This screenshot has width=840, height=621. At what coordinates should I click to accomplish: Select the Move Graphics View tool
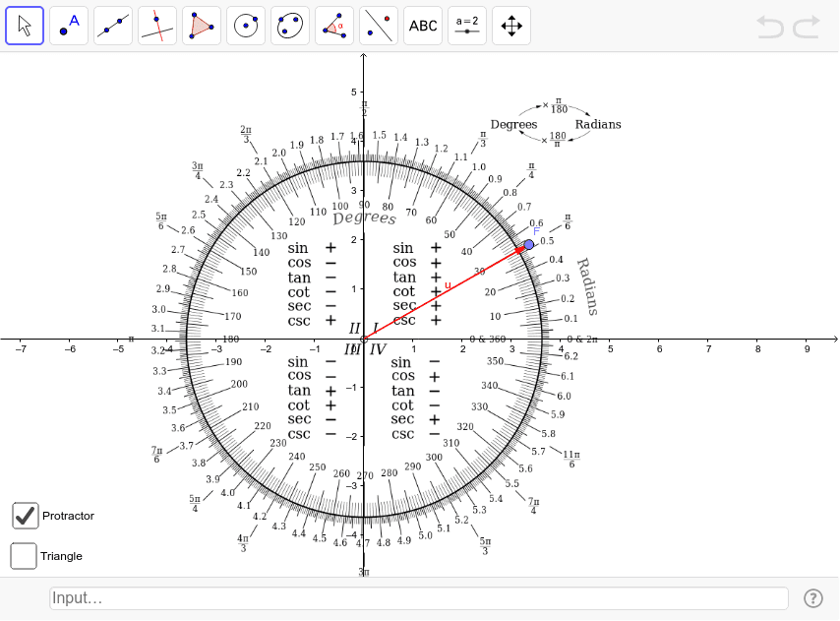coord(510,25)
